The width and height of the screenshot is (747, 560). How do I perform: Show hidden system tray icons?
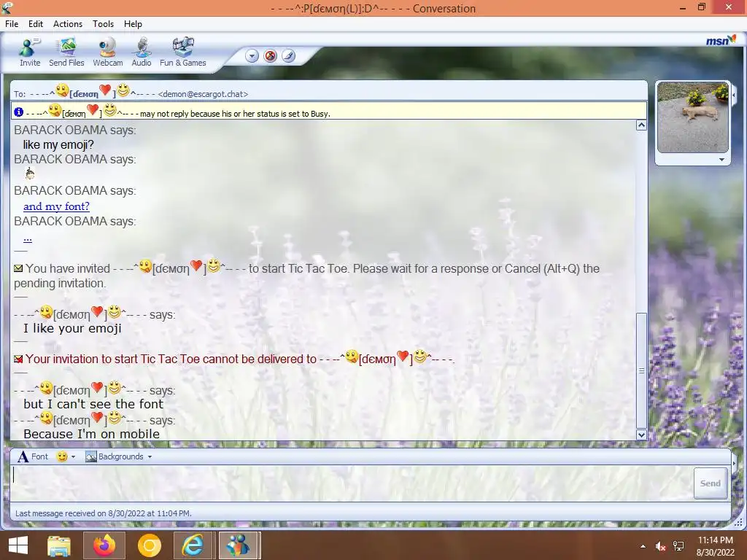[x=643, y=546]
